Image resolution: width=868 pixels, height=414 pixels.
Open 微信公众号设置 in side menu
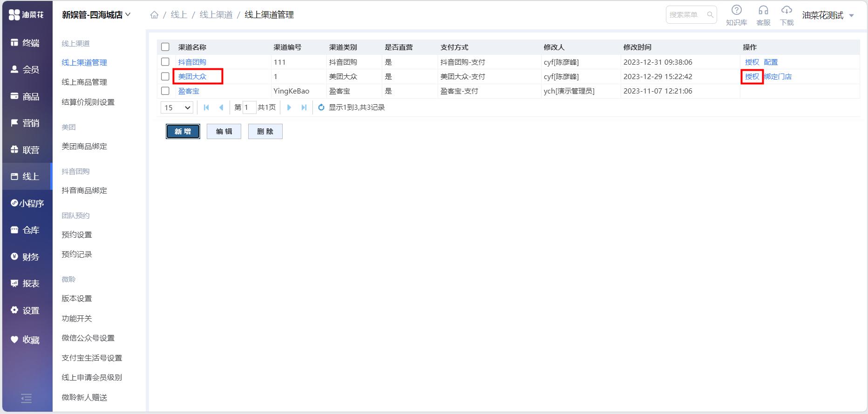click(x=88, y=338)
